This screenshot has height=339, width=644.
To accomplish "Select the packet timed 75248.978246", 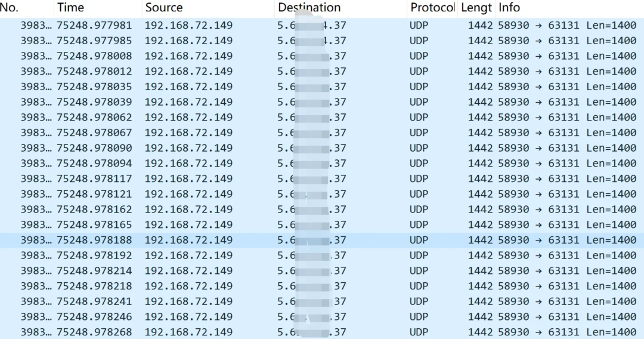I will click(x=94, y=316).
